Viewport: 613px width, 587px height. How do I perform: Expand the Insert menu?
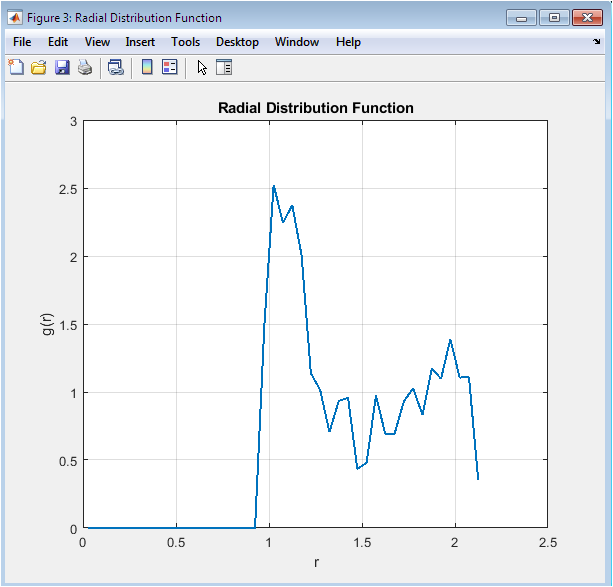140,42
